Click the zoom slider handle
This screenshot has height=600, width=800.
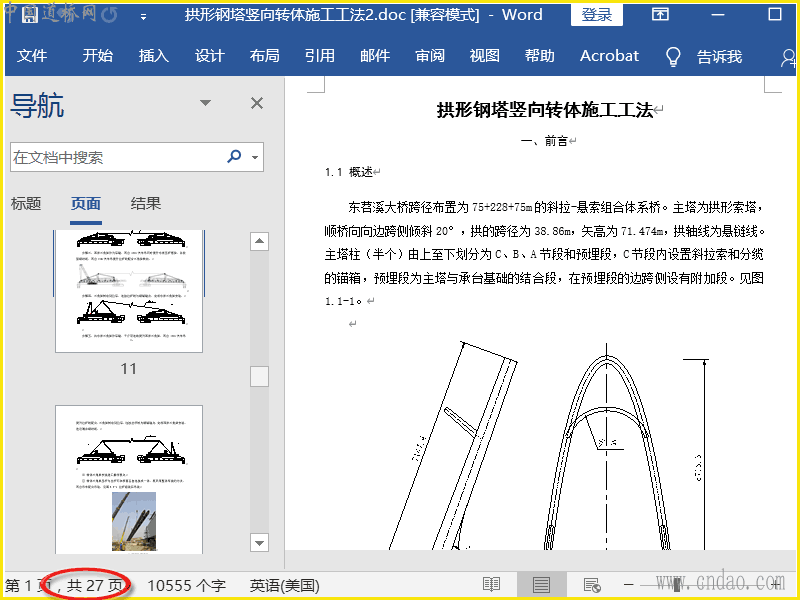[x=677, y=585]
